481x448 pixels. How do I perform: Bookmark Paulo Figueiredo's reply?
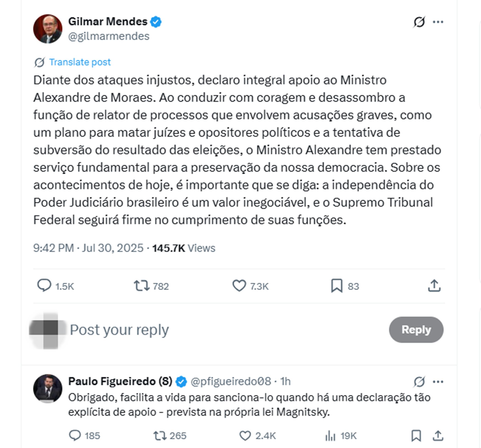[416, 436]
